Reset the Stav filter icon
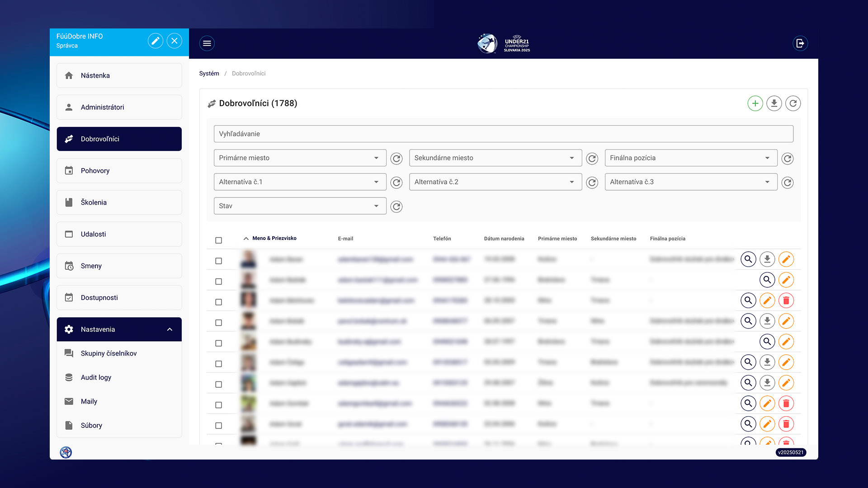The width and height of the screenshot is (868, 488). [x=396, y=206]
